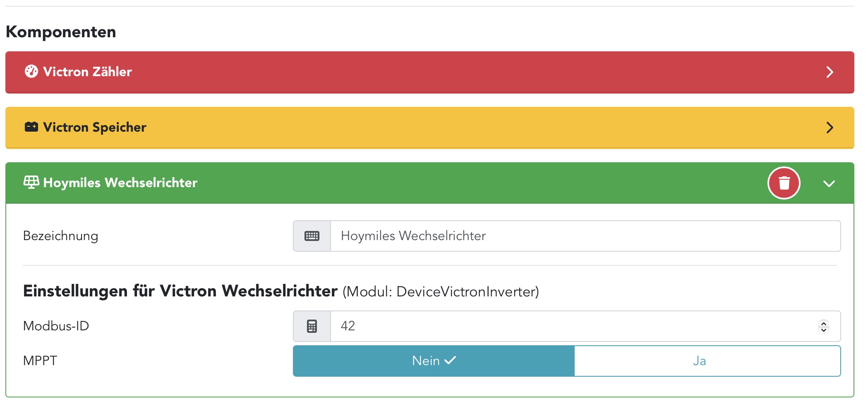Expand the Victron Zähler chevron

(x=830, y=72)
